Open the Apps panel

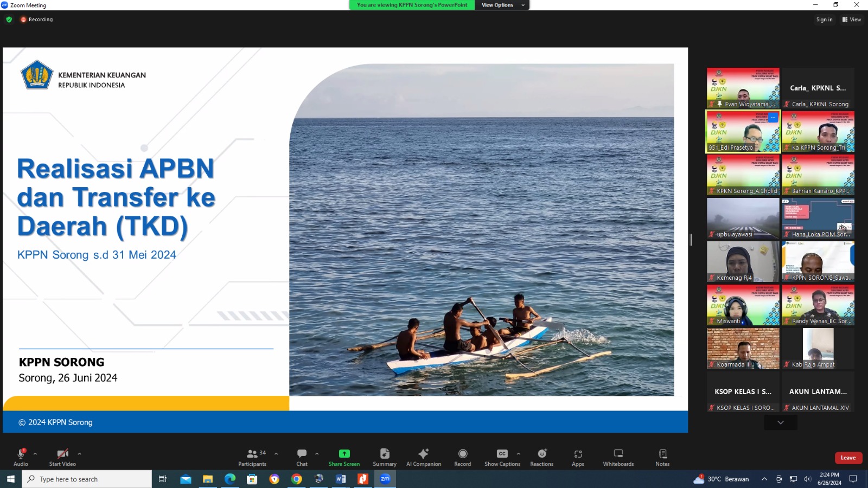tap(578, 454)
